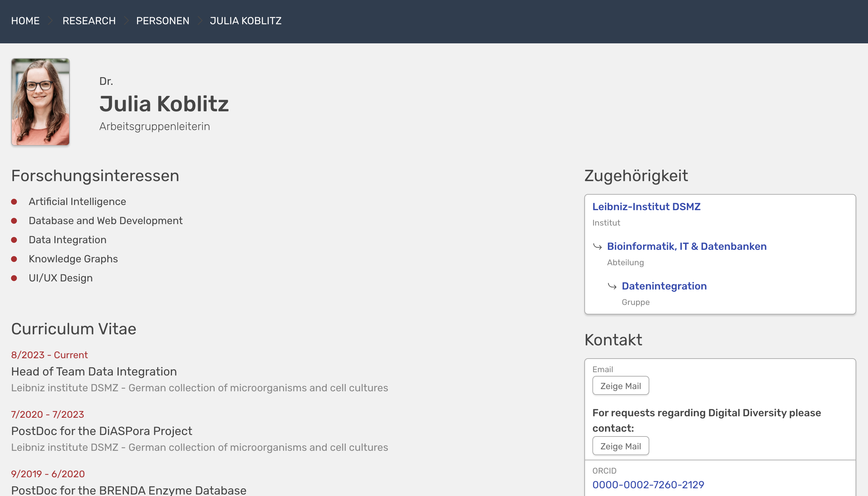
Task: Click Head of Team Data Integration
Action: (x=94, y=371)
